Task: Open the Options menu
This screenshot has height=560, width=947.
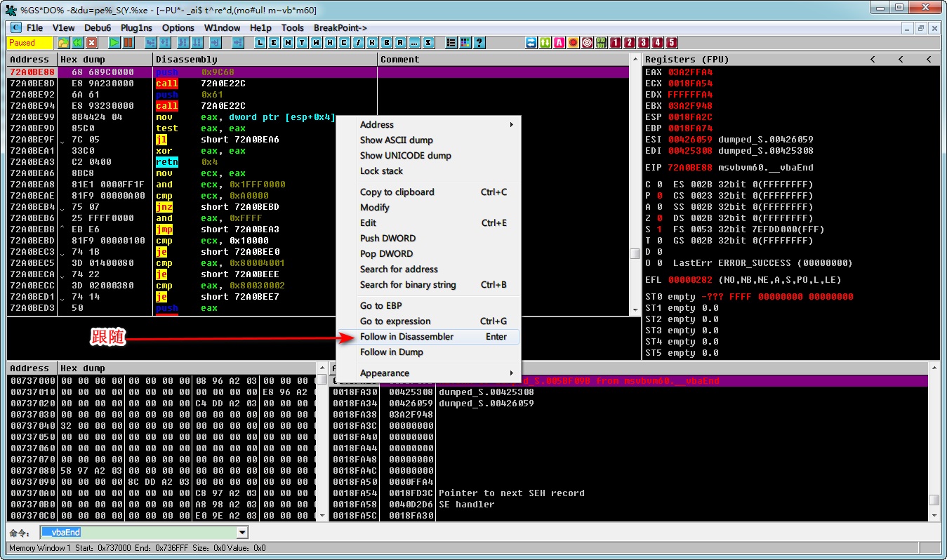Action: 178,28
